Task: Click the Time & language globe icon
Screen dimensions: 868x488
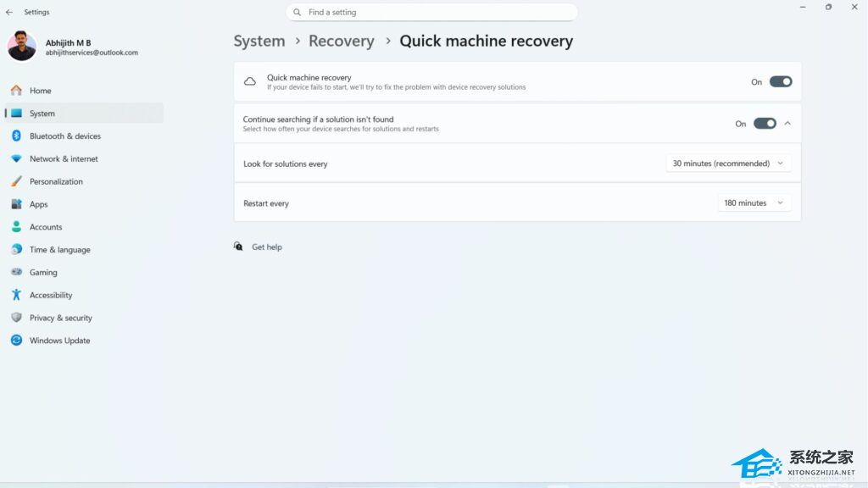Action: point(17,249)
